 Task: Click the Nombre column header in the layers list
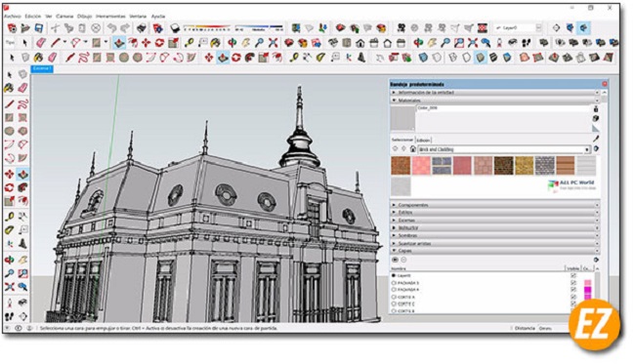pyautogui.click(x=399, y=268)
